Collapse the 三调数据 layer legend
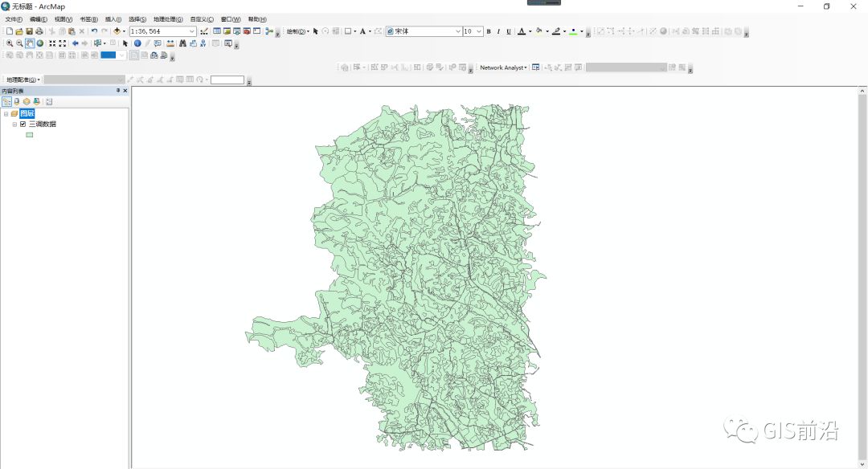The image size is (868, 469). (14, 124)
